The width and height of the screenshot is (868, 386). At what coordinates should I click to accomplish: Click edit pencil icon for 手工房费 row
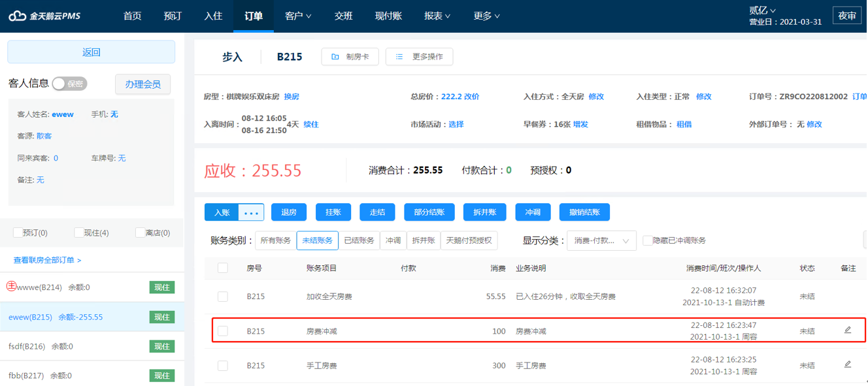[x=848, y=364]
